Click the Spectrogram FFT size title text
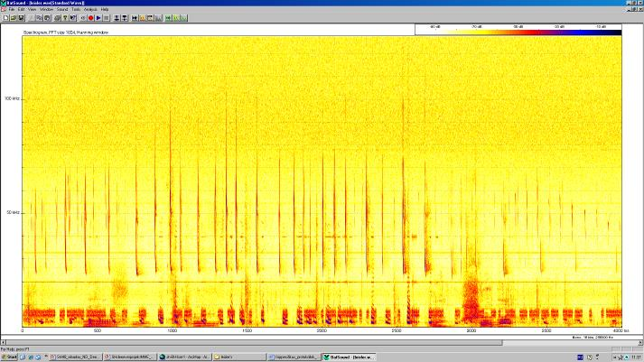The width and height of the screenshot is (644, 362). pos(66,32)
